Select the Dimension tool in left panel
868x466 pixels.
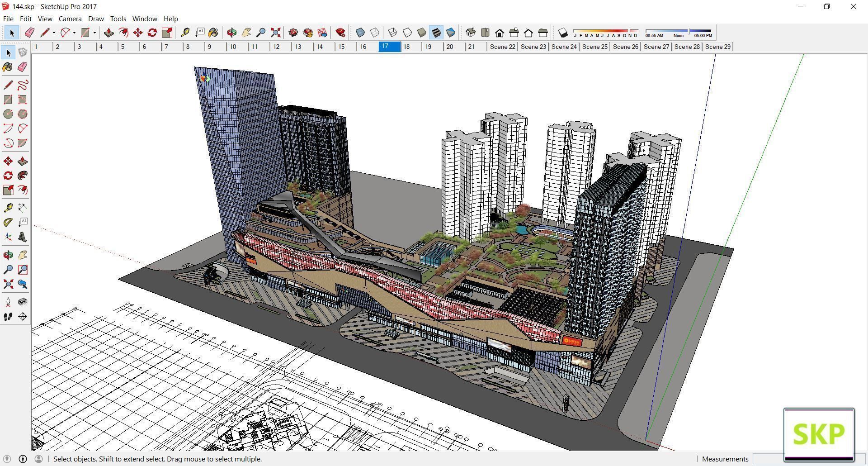coord(23,208)
